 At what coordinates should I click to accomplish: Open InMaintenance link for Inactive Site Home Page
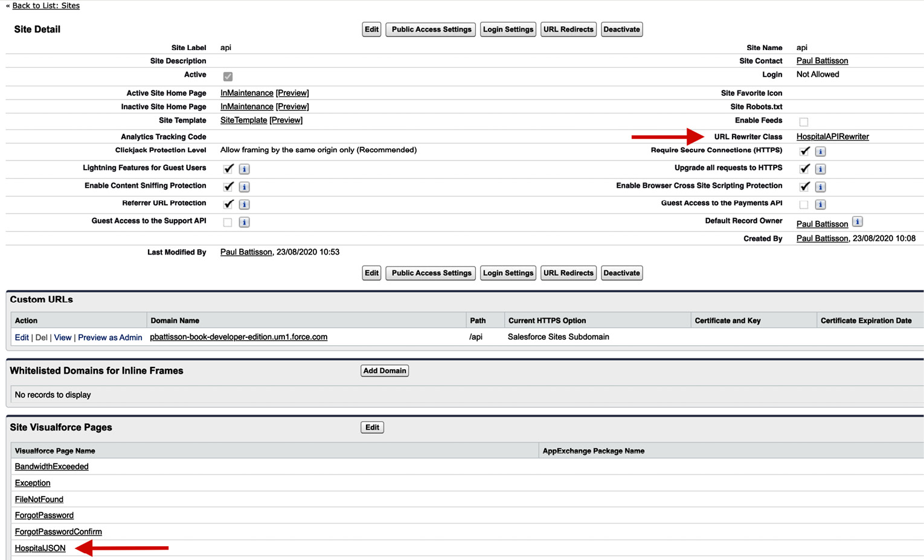[246, 107]
